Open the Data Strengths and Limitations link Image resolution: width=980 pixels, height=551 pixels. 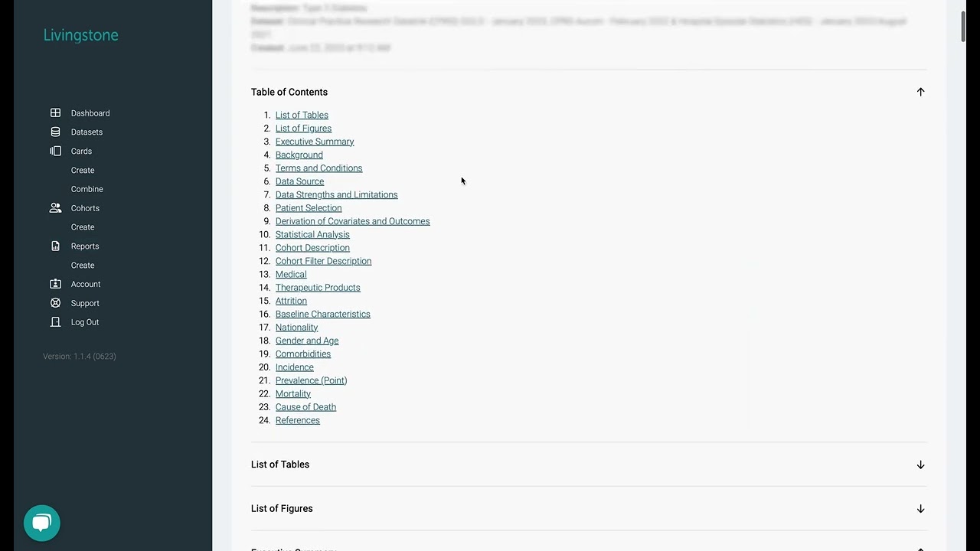[x=336, y=195]
